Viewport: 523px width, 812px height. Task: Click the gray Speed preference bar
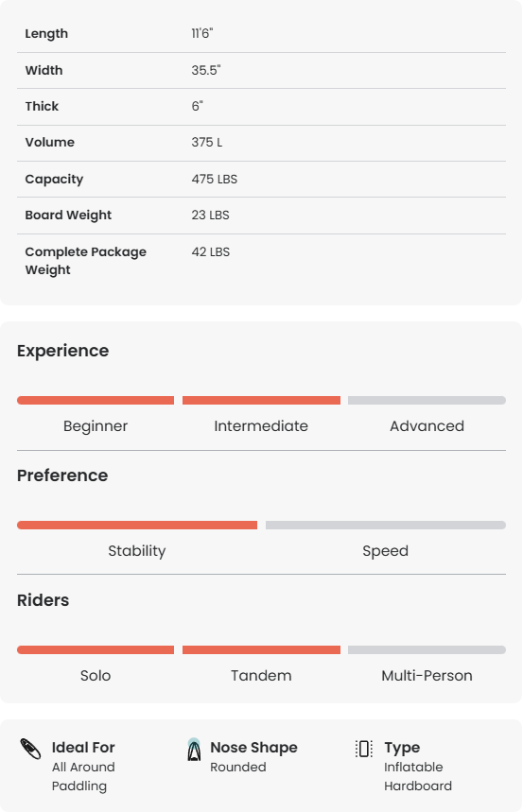386,526
